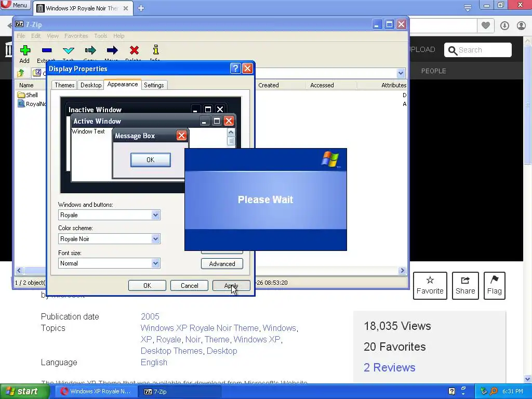Open the Windows and buttons dropdown
The image size is (532, 399).
(x=155, y=215)
